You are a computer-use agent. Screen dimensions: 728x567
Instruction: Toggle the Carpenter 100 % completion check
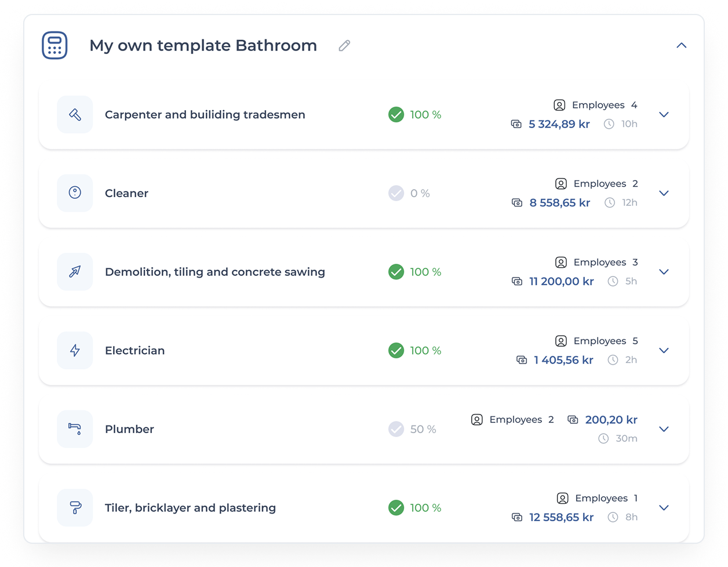(396, 115)
